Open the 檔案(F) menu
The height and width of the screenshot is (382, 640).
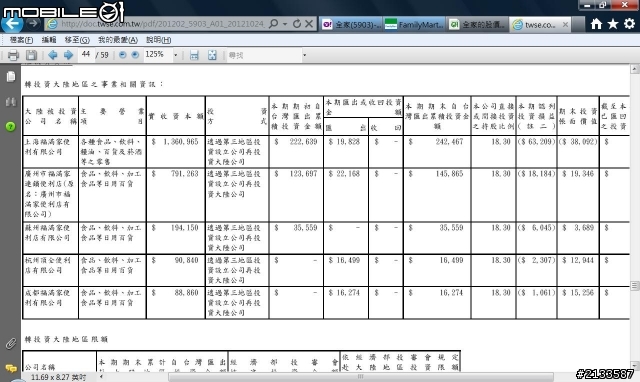tap(21, 40)
